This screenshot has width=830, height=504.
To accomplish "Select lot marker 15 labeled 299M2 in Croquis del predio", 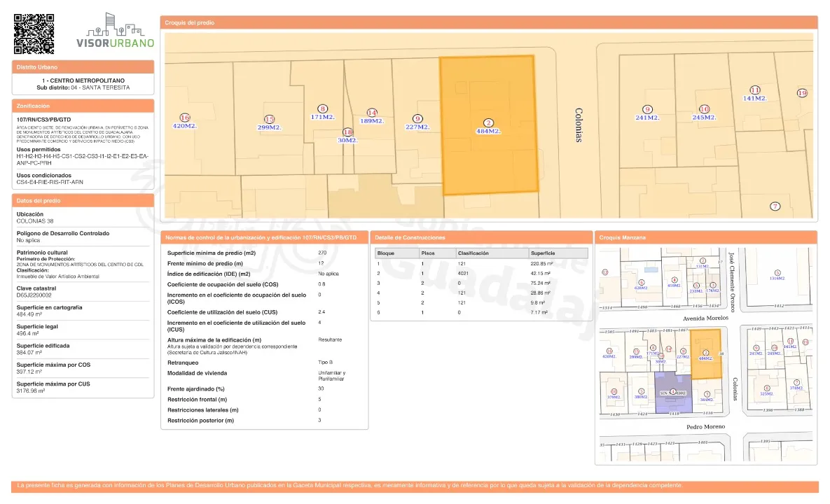I will (269, 120).
